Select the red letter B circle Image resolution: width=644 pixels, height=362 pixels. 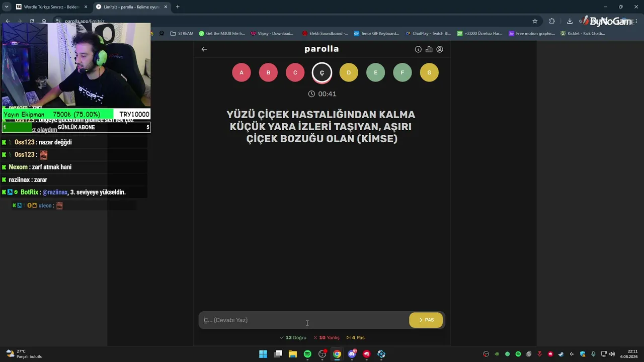pos(268,72)
